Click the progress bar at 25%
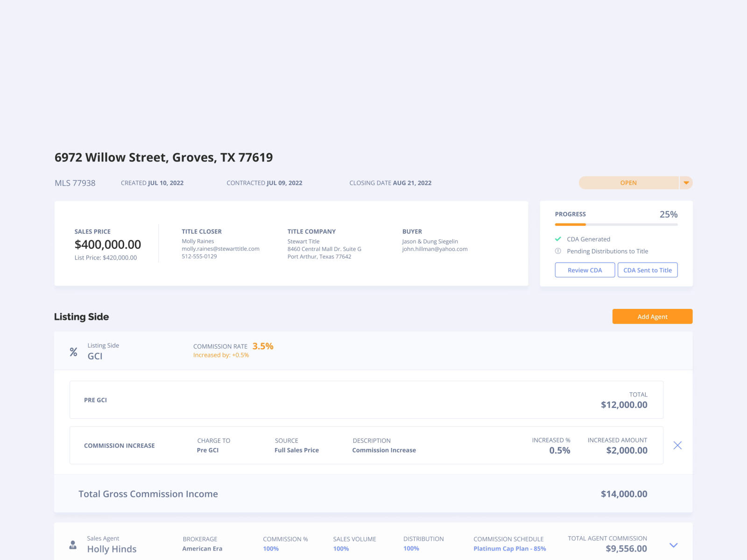 [x=616, y=224]
